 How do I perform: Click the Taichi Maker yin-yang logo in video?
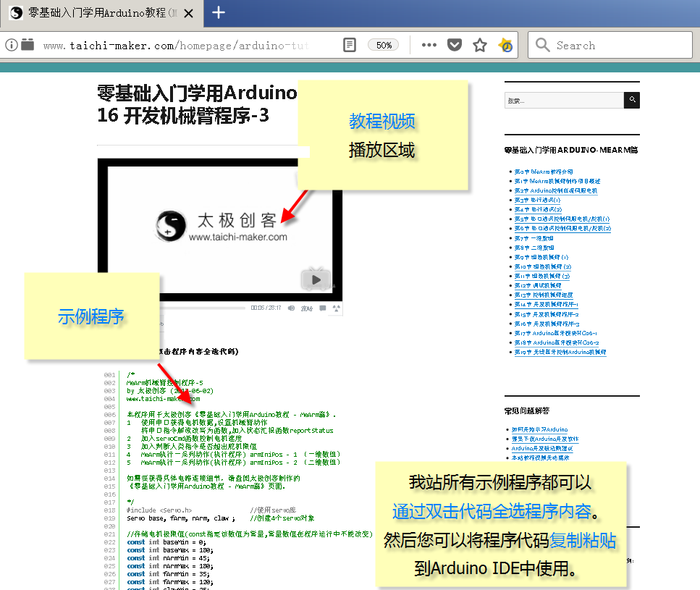pyautogui.click(x=171, y=226)
